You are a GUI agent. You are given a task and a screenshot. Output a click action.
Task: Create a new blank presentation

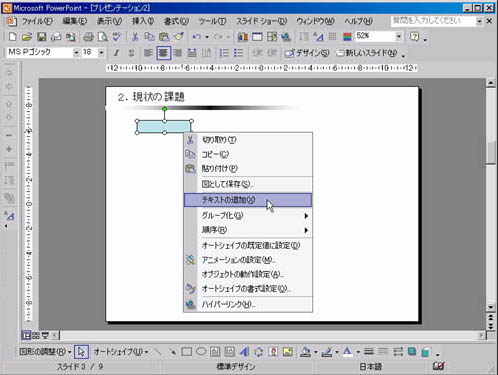[x=12, y=37]
